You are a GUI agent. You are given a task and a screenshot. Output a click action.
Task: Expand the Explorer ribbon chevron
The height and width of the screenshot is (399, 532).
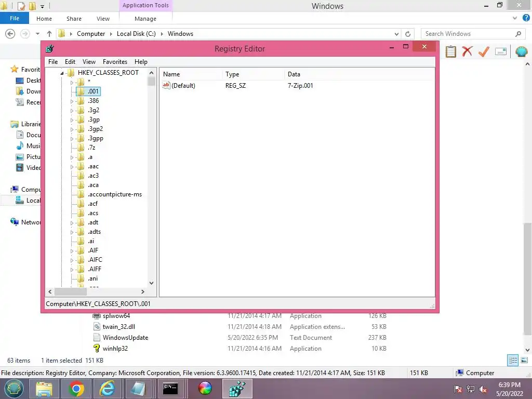tap(515, 18)
